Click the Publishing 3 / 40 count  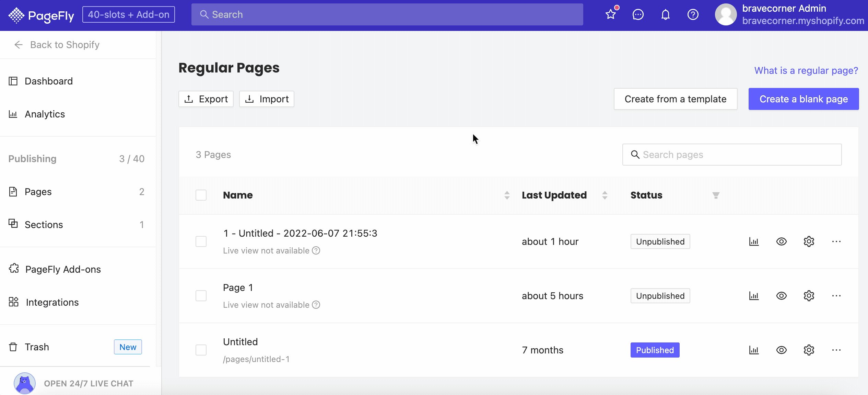coord(132,159)
